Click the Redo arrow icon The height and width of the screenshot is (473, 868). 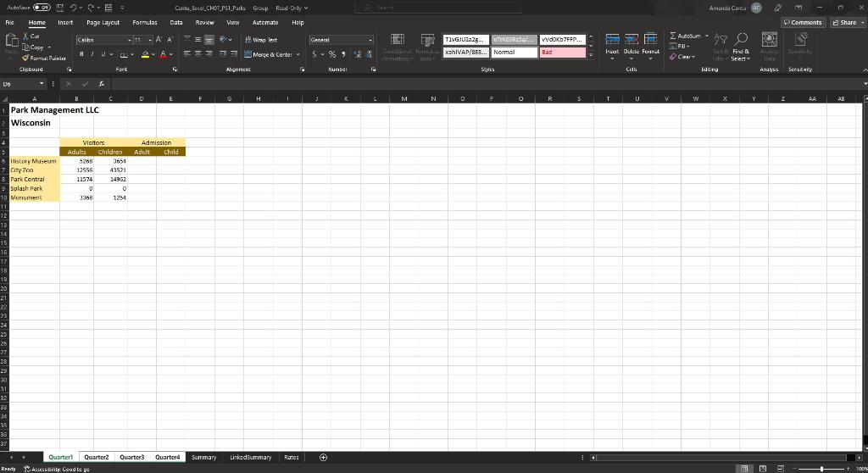pyautogui.click(x=91, y=8)
